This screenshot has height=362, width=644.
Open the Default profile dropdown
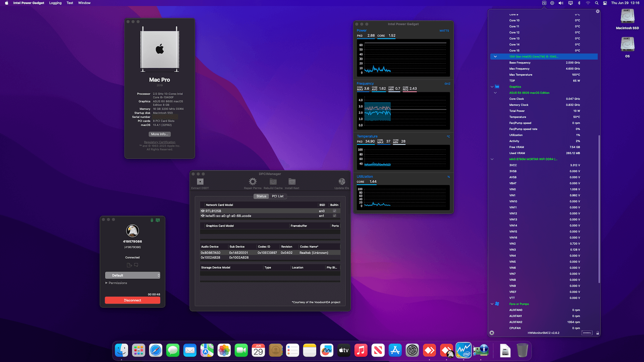132,275
